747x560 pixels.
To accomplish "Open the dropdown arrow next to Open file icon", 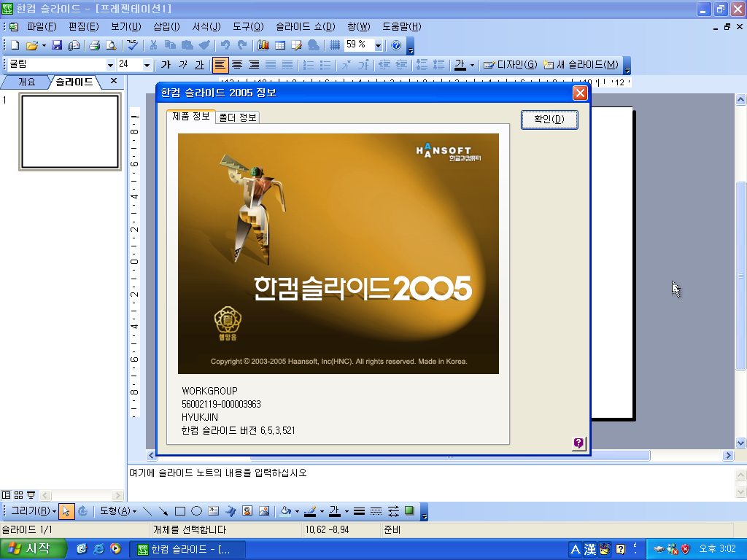I will 44,45.
